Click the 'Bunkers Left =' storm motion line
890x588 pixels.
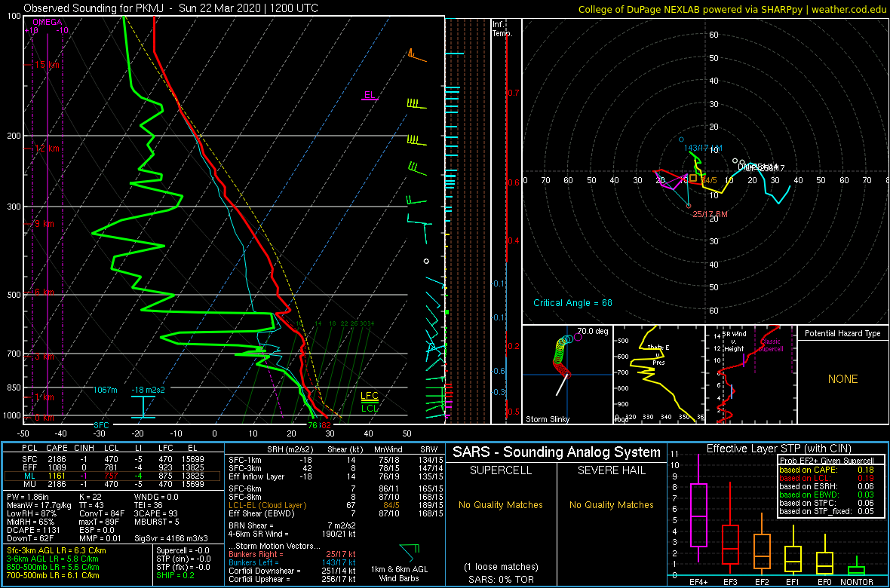coord(293,562)
